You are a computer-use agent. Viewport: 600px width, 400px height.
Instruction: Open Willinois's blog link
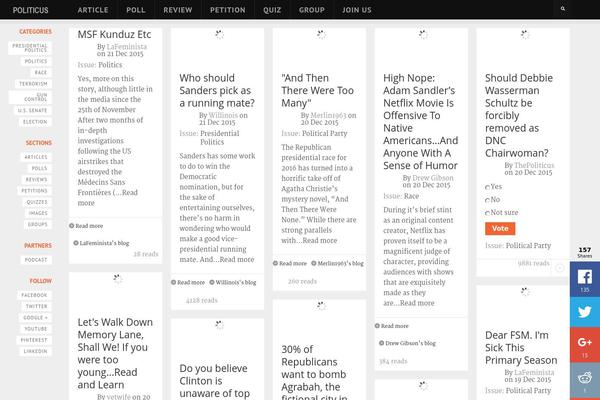pyautogui.click(x=233, y=282)
